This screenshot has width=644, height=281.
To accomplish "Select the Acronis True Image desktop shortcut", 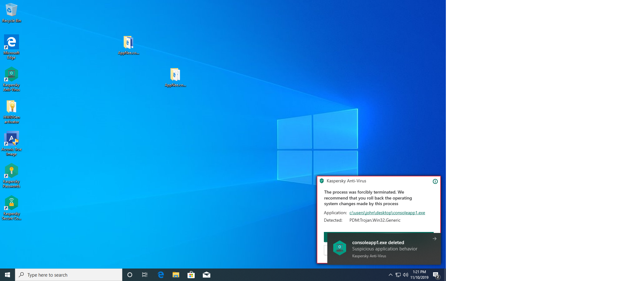I will coord(12,144).
